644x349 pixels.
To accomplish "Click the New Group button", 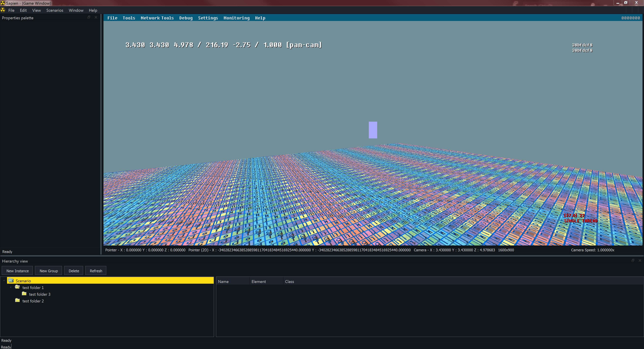I will 49,271.
